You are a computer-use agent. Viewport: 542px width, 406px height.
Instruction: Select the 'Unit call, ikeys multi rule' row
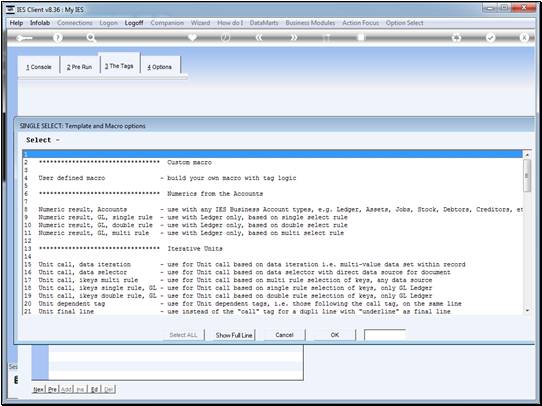pyautogui.click(x=273, y=280)
